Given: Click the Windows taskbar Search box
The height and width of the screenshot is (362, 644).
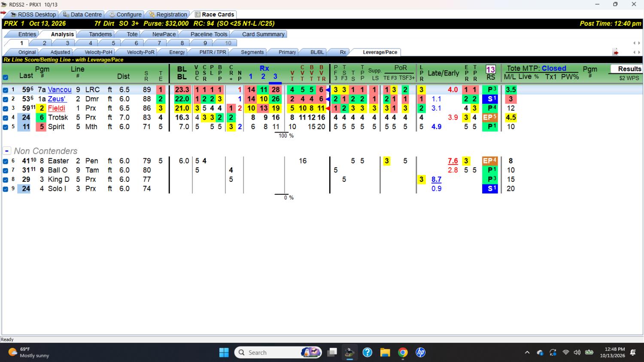Looking at the screenshot, I should [278, 353].
